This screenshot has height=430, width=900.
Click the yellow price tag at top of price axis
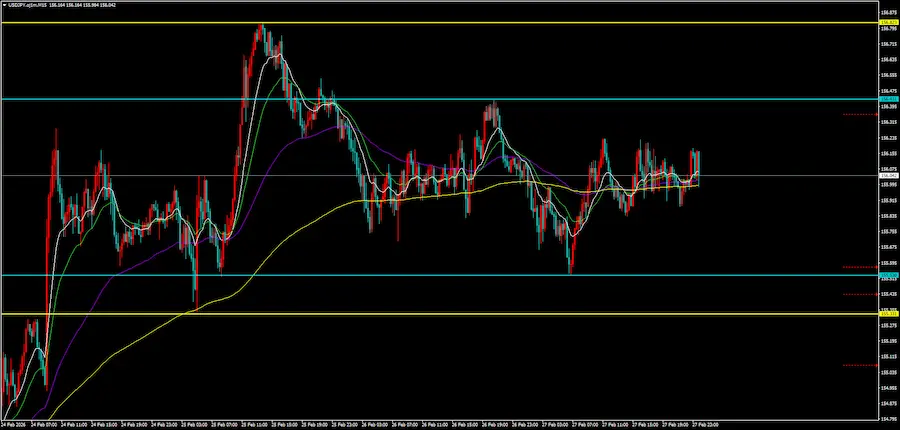(x=888, y=22)
